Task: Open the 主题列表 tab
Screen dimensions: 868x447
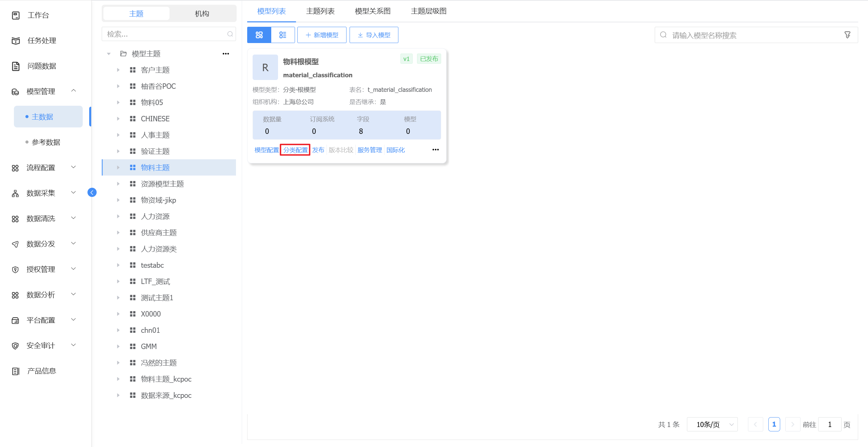Action: click(320, 11)
